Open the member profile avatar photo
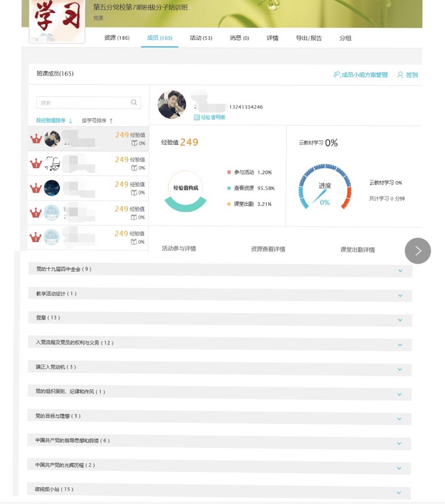Image resolution: width=445 pixels, height=504 pixels. pos(172,104)
